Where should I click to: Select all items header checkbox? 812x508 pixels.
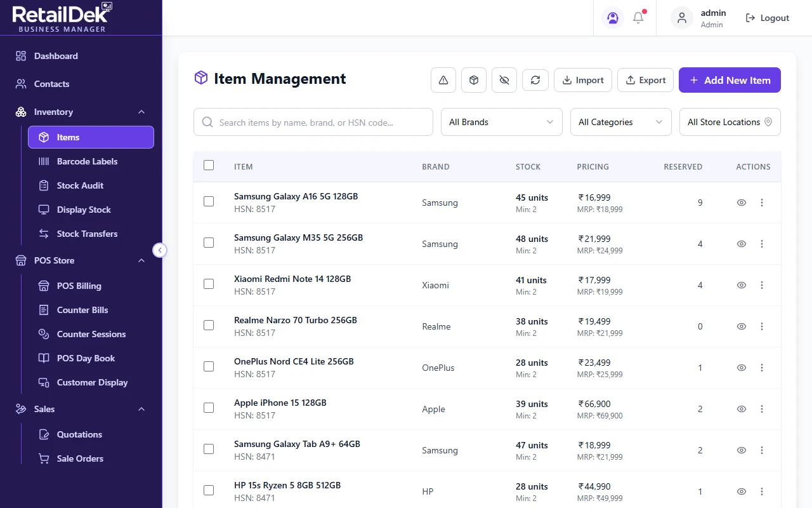click(209, 165)
